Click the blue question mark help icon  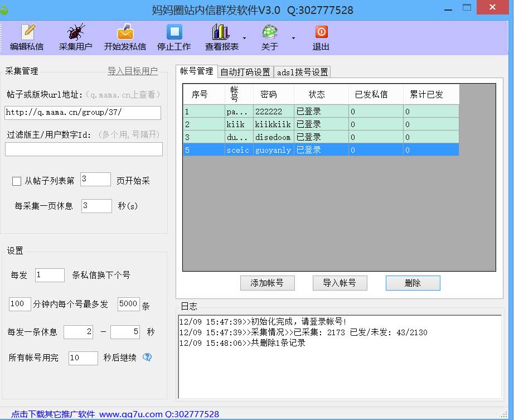147,358
